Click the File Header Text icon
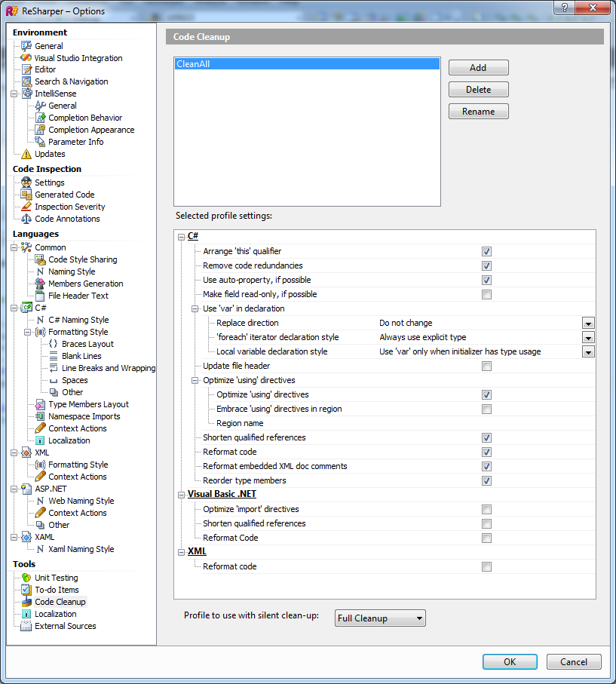 pyautogui.click(x=40, y=296)
